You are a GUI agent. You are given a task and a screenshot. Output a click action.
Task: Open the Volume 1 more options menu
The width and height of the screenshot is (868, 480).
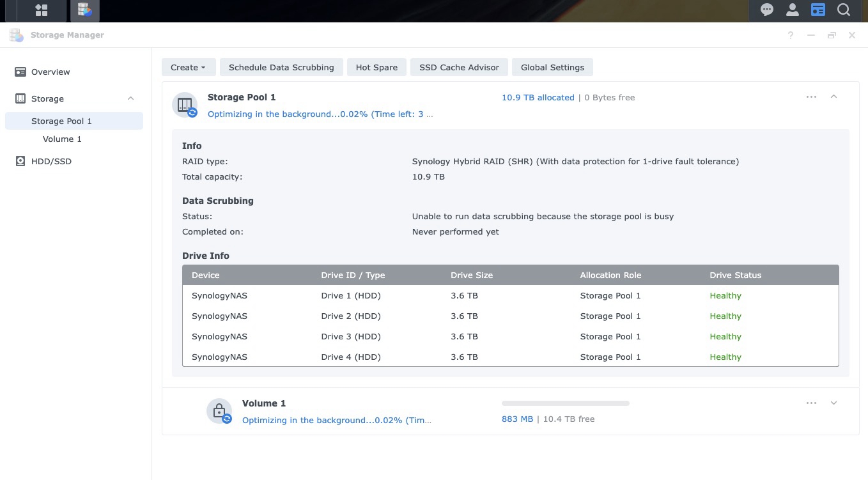pos(811,403)
